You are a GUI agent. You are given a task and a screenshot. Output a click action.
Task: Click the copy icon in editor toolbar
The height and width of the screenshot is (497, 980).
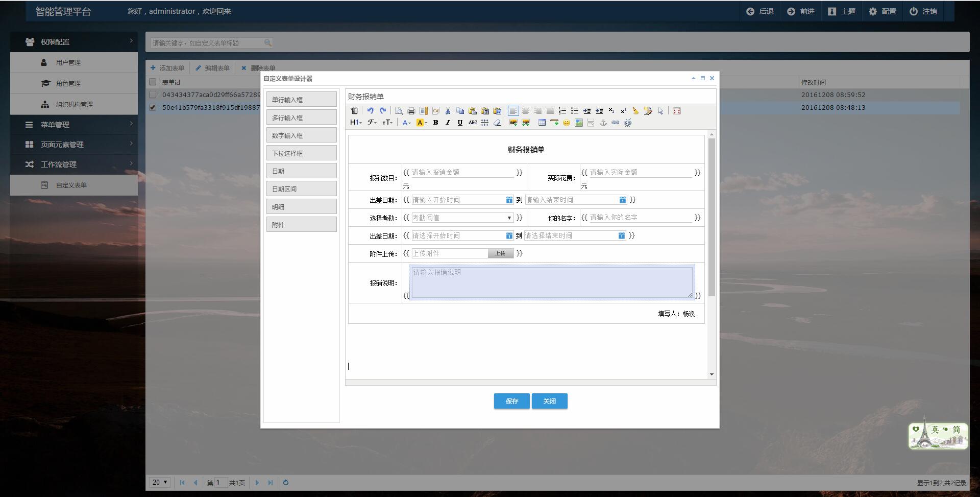tap(460, 111)
